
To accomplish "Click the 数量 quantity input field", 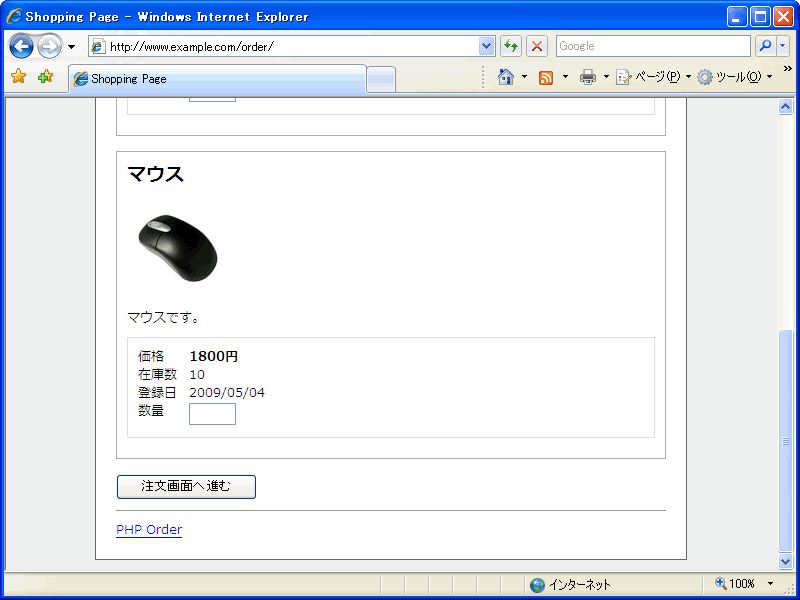I will (212, 414).
